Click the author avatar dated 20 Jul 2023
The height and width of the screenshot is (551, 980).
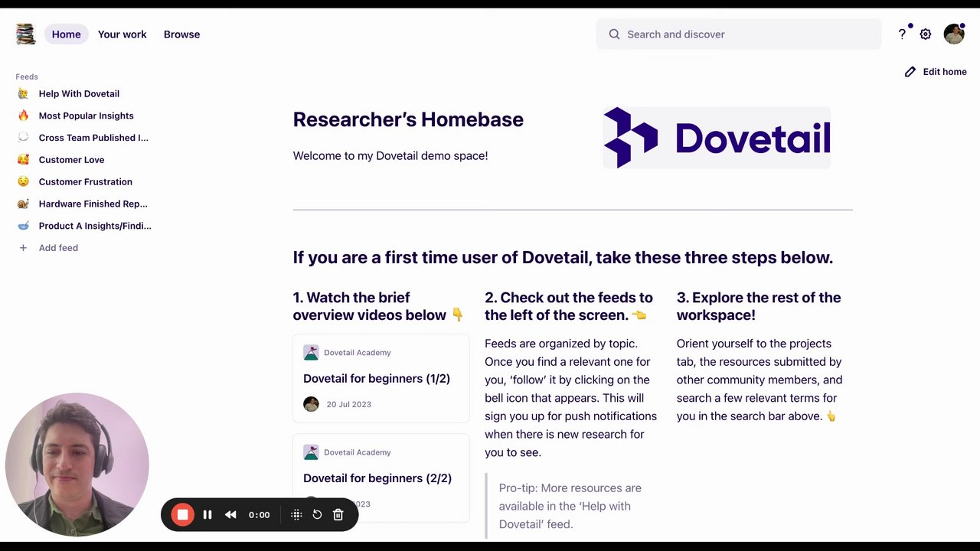[311, 404]
